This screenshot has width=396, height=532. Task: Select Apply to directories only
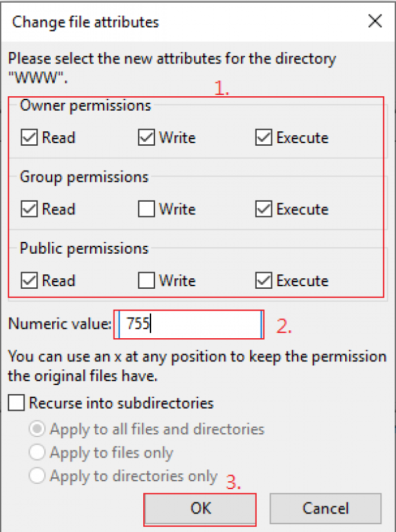pos(38,475)
